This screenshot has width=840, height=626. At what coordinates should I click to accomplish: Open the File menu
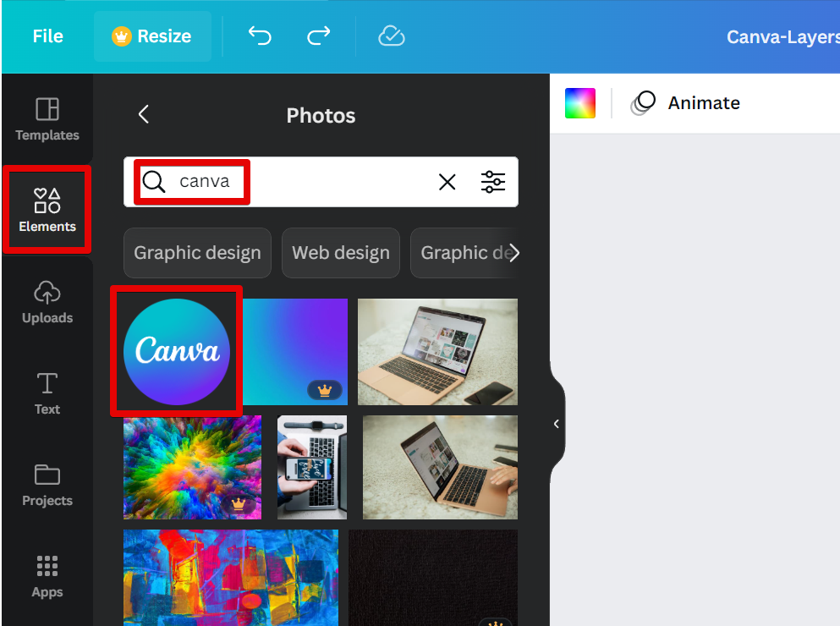47,36
